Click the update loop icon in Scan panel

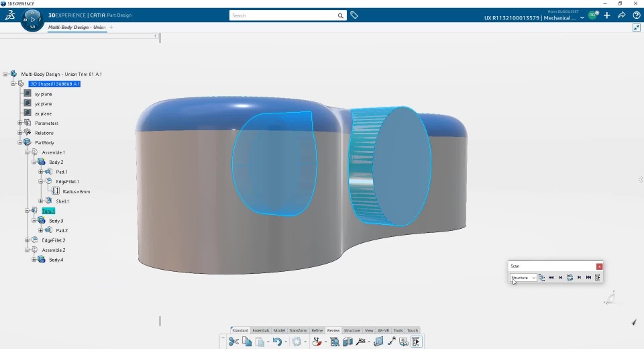(570, 277)
